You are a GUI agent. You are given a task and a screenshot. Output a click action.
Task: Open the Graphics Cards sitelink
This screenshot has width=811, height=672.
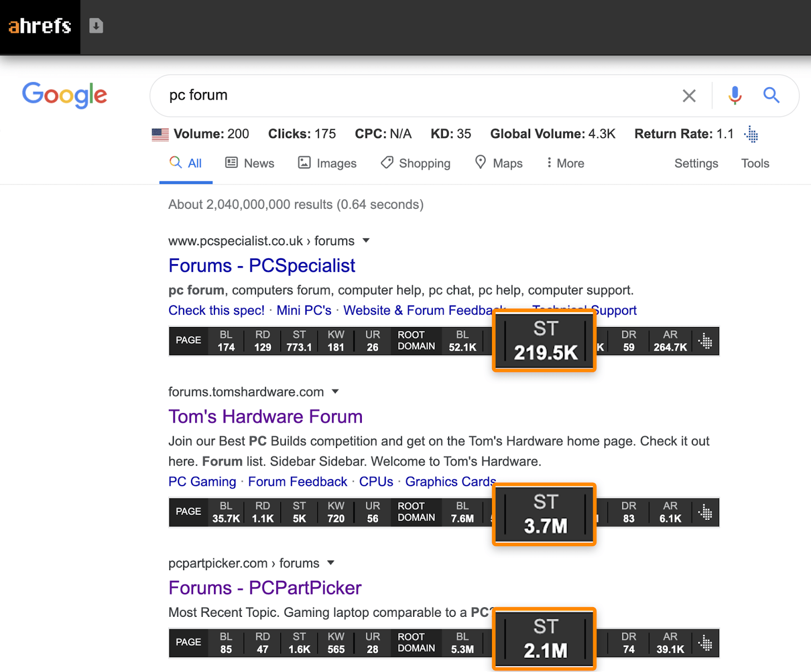pyautogui.click(x=450, y=481)
